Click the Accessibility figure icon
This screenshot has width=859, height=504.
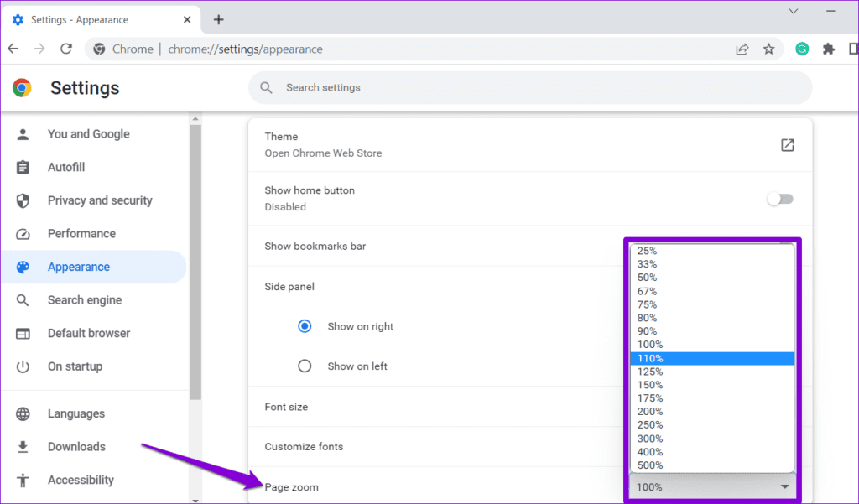23,480
